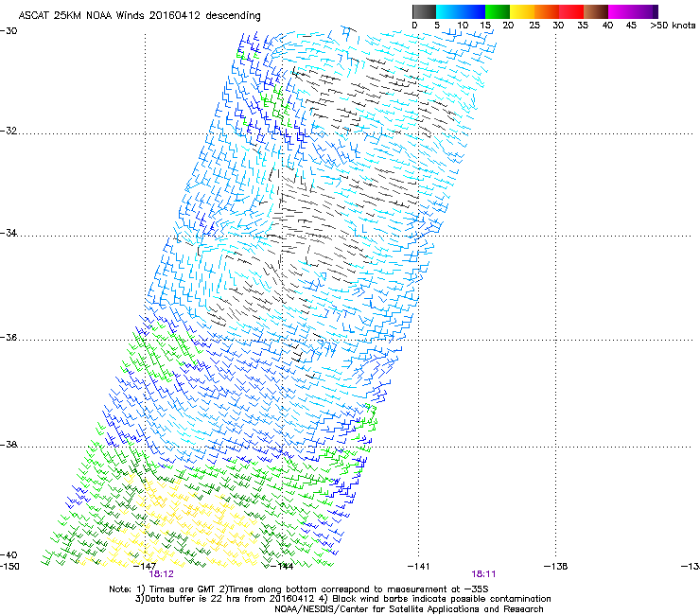Click the latitude label '-36'
700x615 pixels.
tap(9, 337)
